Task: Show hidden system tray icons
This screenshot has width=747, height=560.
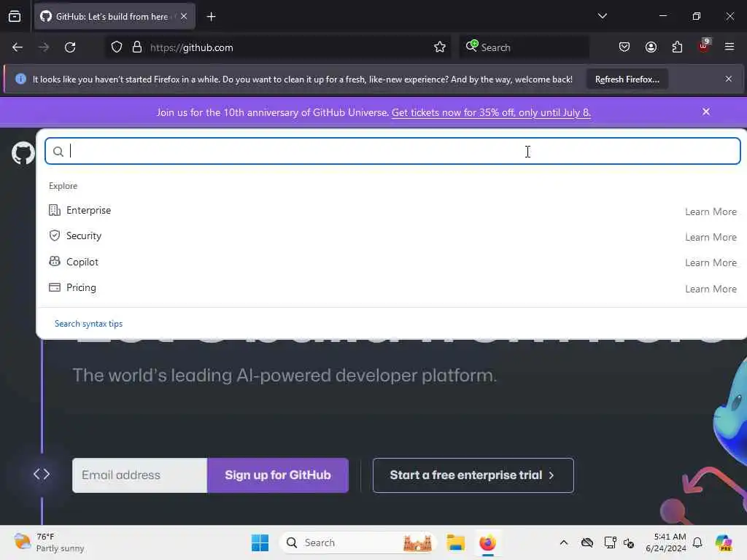Action: (564, 542)
